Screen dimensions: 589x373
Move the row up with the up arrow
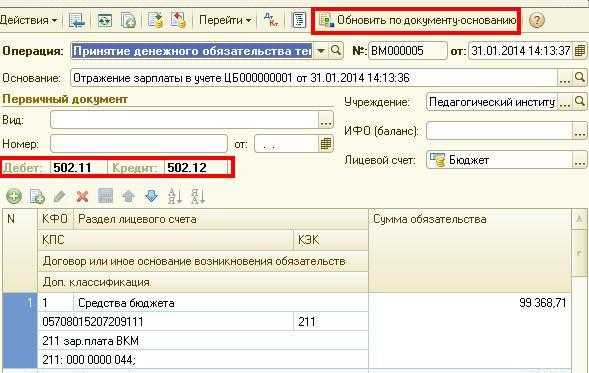click(x=128, y=196)
